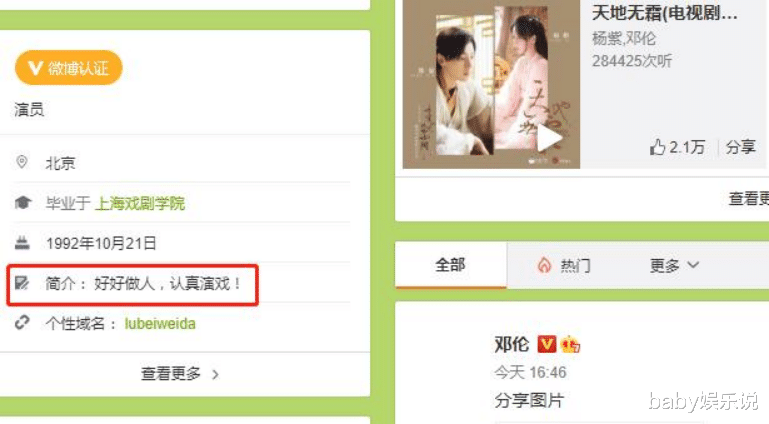Click the graduation cap icon
This screenshot has height=424, width=769.
pos(23,202)
